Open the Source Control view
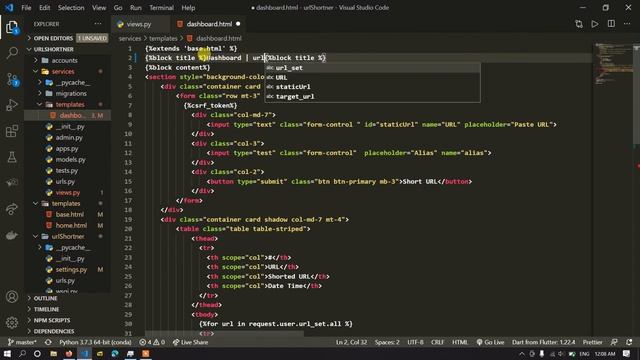Viewport: 640px width, 360px height. [12, 79]
